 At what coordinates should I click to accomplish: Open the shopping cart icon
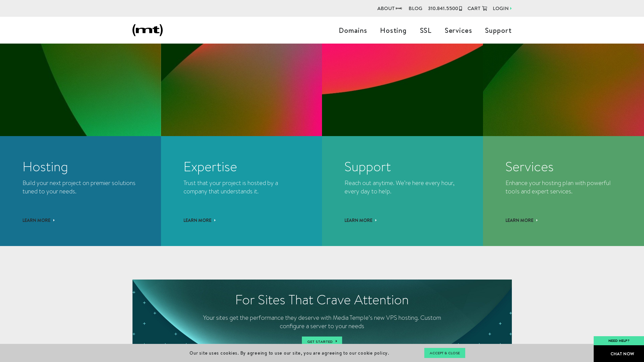485,8
